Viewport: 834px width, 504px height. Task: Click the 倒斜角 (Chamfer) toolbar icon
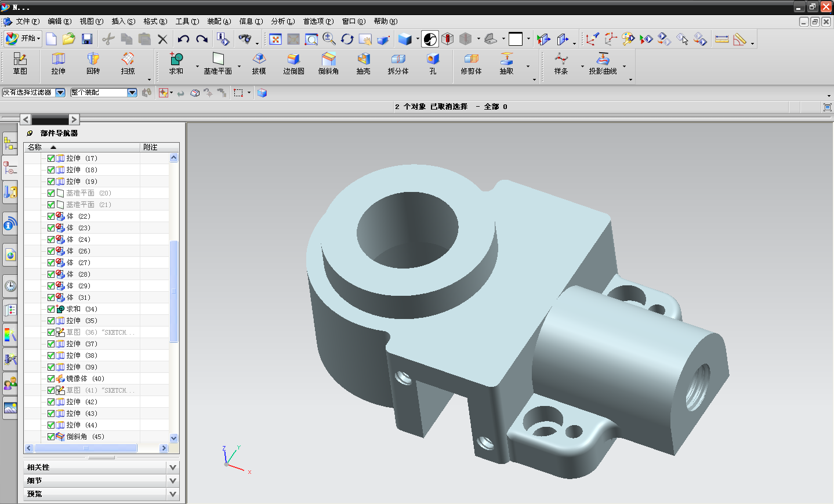[x=328, y=63]
